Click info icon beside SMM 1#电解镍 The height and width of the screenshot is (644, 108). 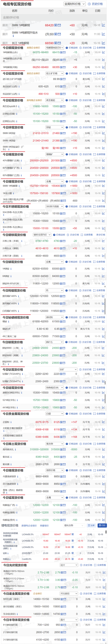pos(19,186)
